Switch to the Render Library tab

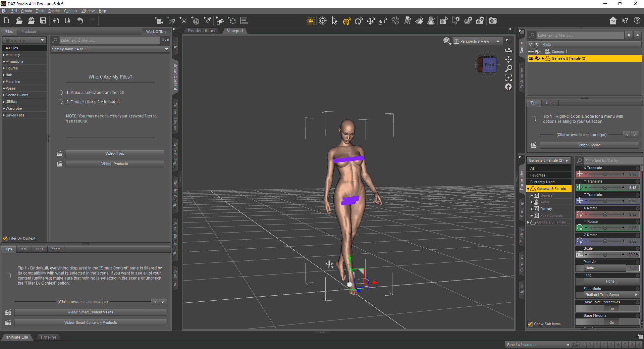click(x=201, y=31)
